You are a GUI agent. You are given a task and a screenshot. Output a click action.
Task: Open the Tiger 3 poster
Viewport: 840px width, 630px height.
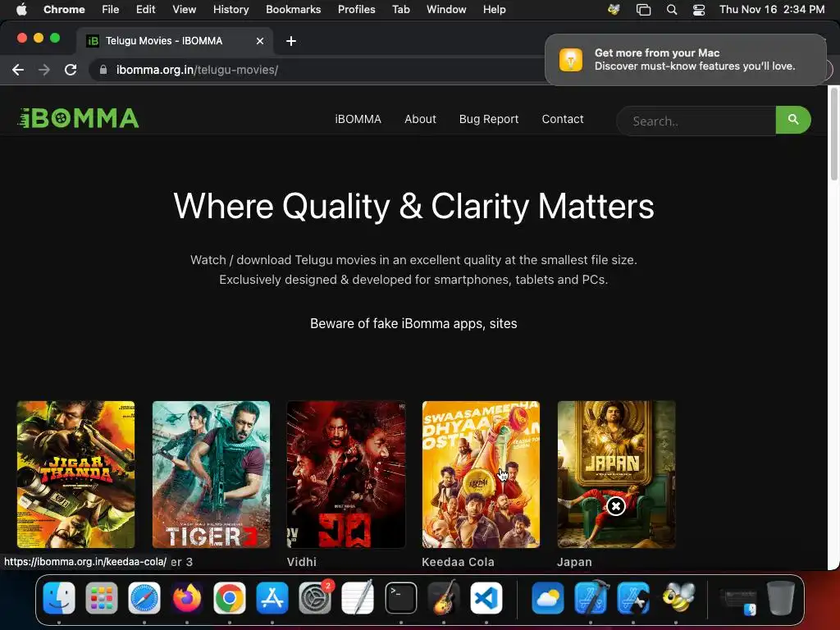tap(211, 474)
